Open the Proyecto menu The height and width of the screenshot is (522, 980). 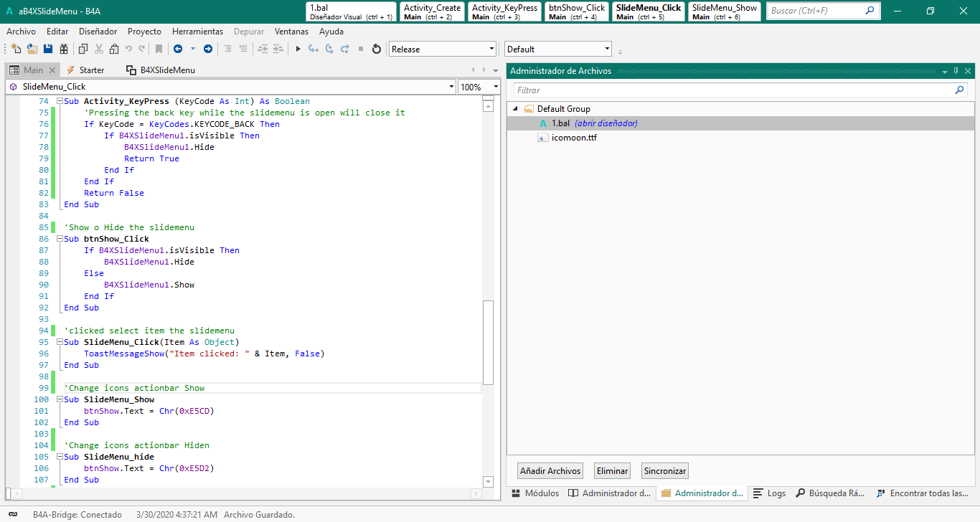tap(144, 32)
